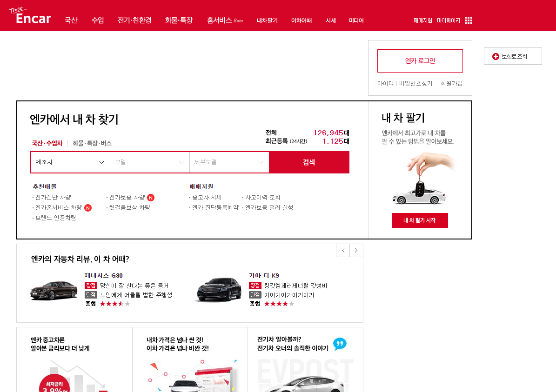This screenshot has height=392, width=556.
Task: Click 킹갓엠페러제너럴 갓성비 text
Action: coord(295,286)
